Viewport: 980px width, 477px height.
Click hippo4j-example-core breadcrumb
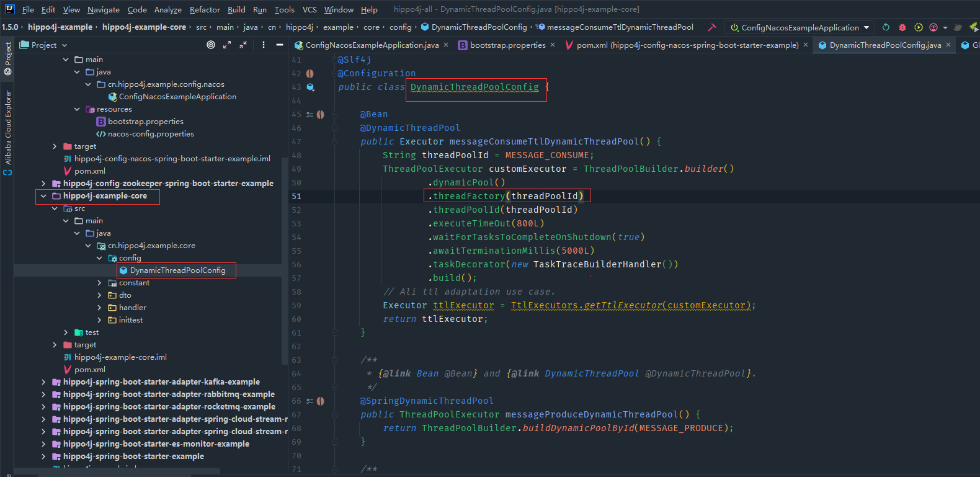pyautogui.click(x=144, y=27)
